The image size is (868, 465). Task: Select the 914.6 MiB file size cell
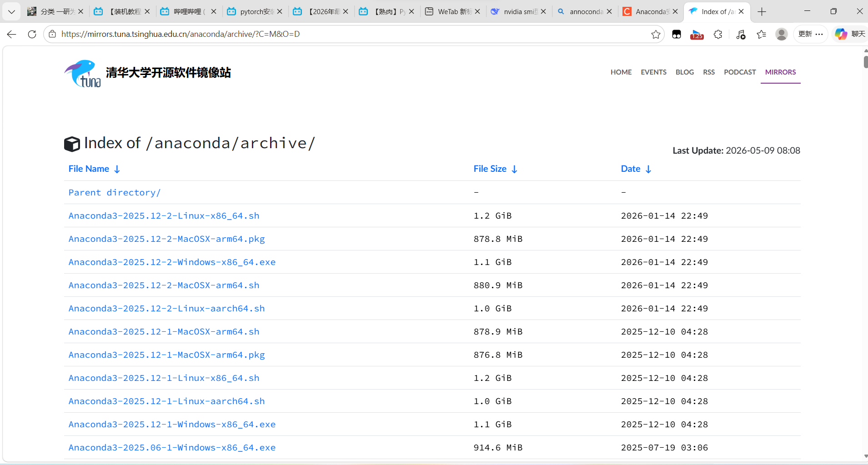tap(498, 448)
